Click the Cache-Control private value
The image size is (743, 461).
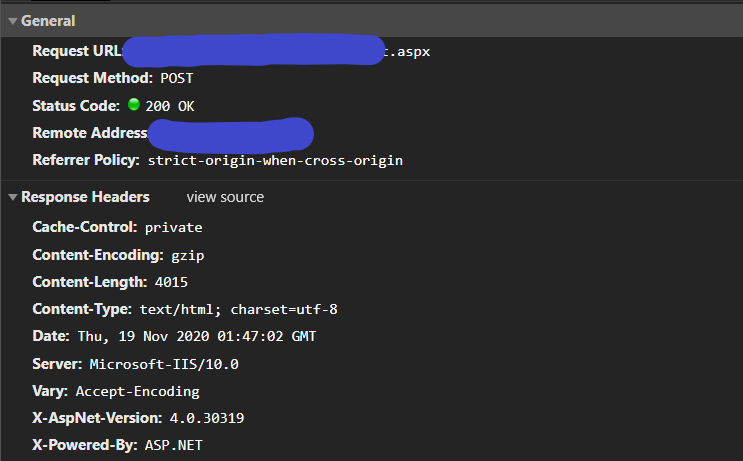click(x=173, y=227)
